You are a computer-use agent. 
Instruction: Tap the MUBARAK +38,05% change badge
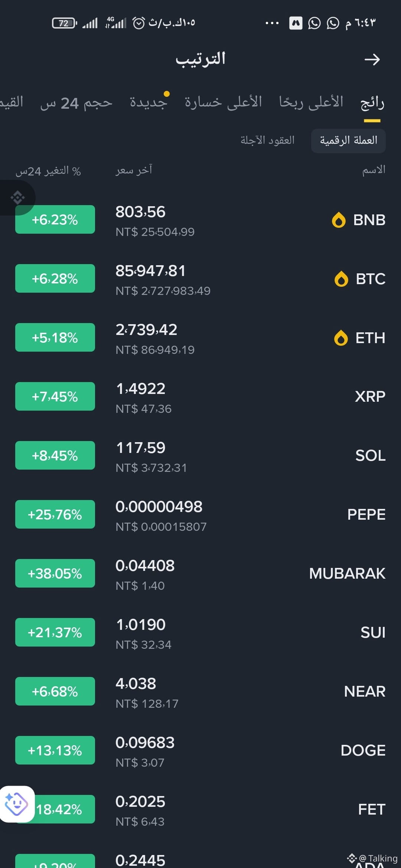55,573
